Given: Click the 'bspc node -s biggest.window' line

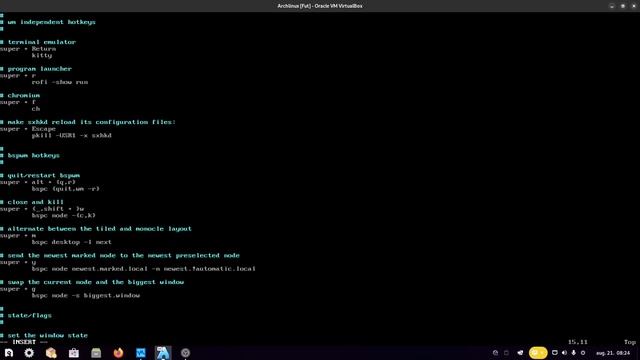Looking at the screenshot, I should (86, 296).
